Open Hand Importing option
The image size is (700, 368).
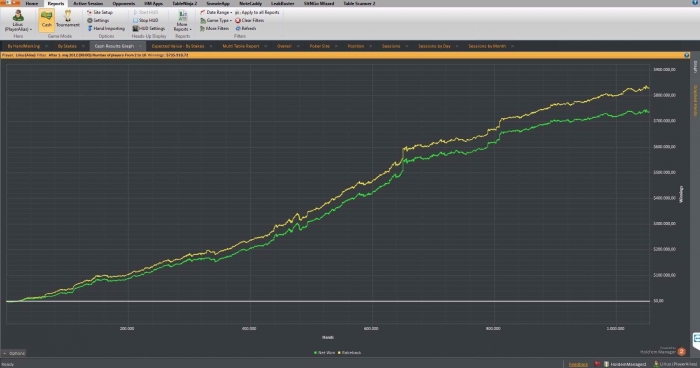(106, 29)
